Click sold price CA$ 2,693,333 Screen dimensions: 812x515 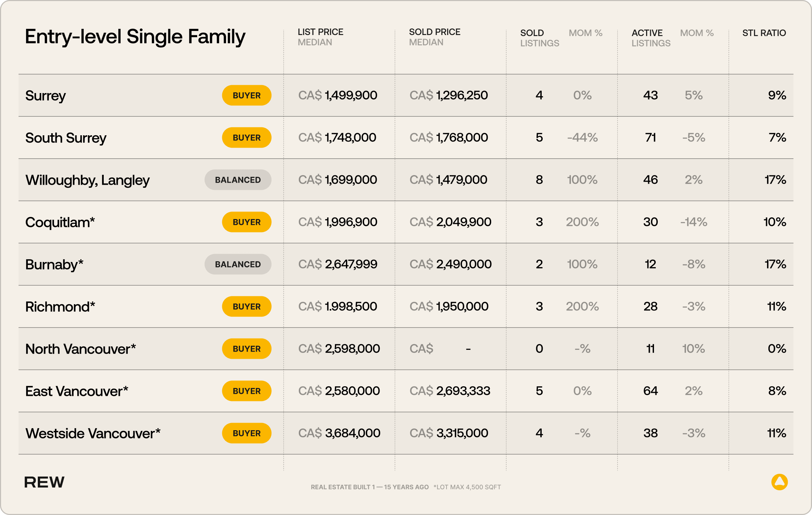(x=450, y=391)
